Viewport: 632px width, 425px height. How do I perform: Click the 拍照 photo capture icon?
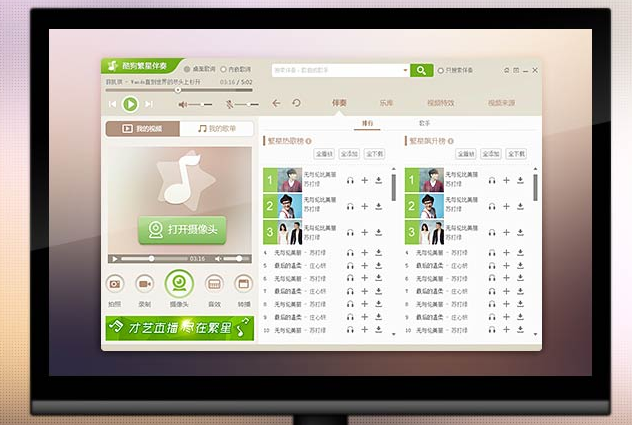(x=115, y=284)
